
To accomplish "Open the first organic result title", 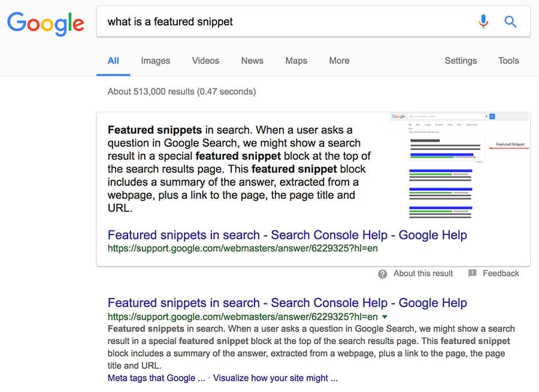I will click(287, 303).
